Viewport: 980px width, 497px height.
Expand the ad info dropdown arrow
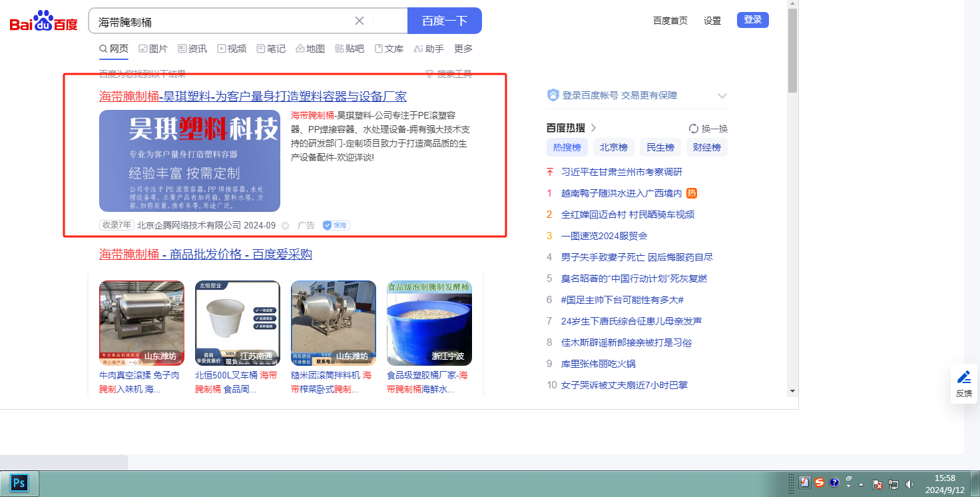(x=286, y=226)
